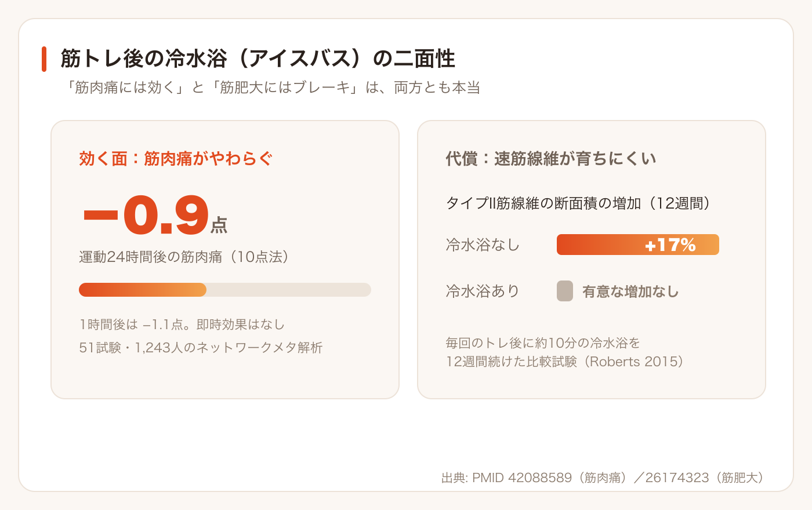Click the heading 効く面：筋肉痛がやわらぐ
Screen dimensions: 812x510
(176, 158)
